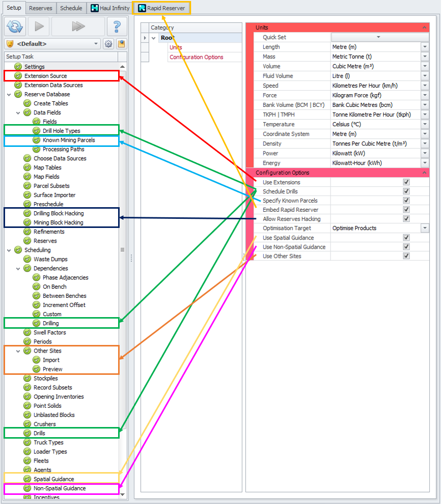This screenshot has height=504, width=442.
Task: Click the double fast-forward arrow icon
Action: coord(78,26)
